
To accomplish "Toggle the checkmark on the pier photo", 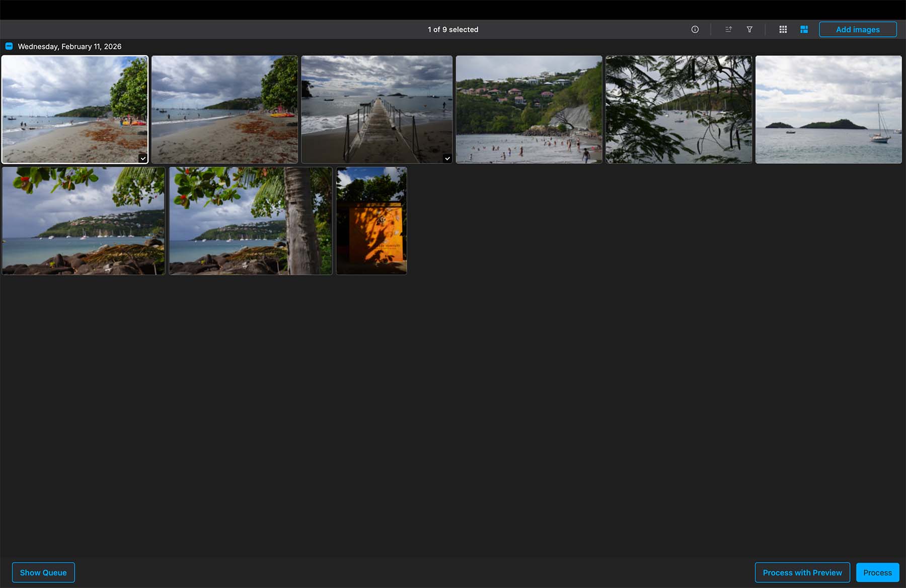I will (447, 158).
